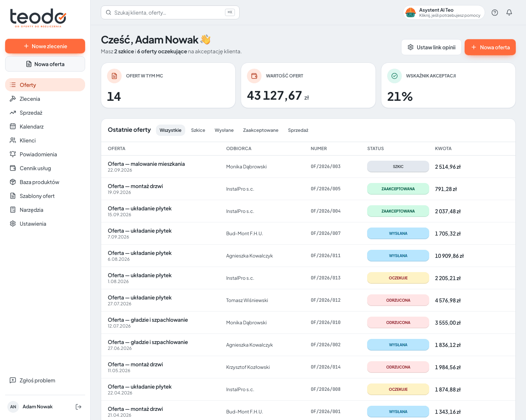
Task: Go to Klienci section
Action: 45,141
